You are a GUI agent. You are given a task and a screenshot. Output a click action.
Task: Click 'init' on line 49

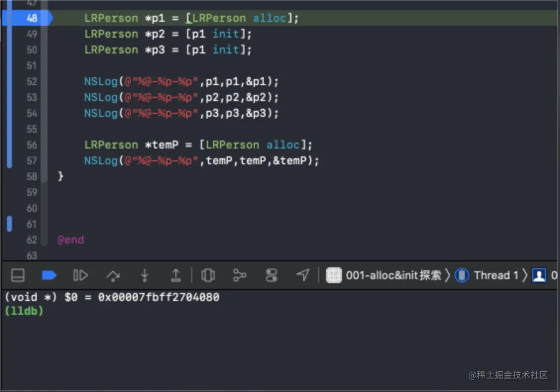tap(225, 34)
